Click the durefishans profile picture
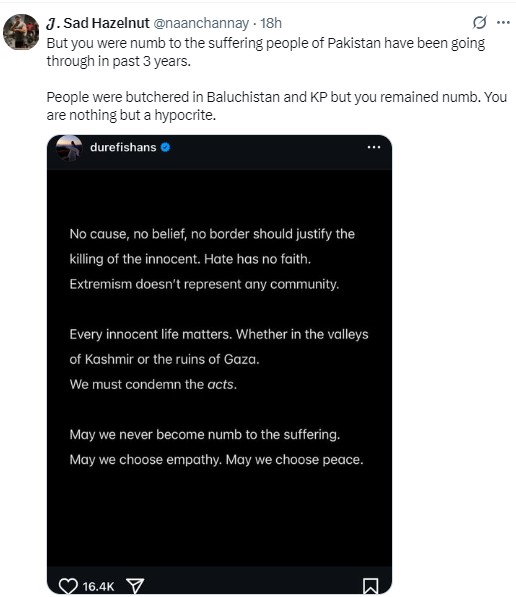The width and height of the screenshot is (516, 597). (x=69, y=147)
